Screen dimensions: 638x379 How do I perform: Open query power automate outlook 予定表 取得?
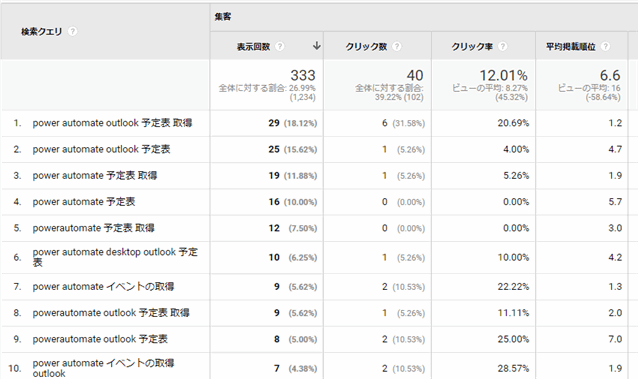pos(112,123)
